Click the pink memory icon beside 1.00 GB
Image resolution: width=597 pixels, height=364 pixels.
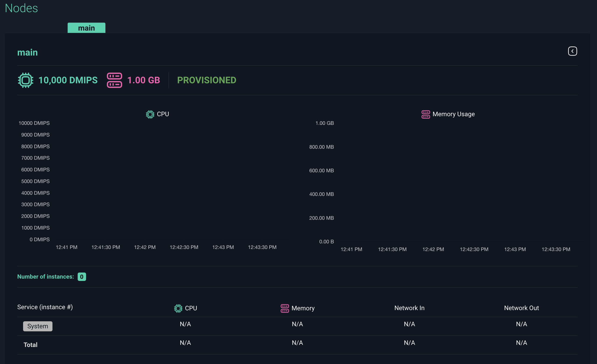(114, 80)
